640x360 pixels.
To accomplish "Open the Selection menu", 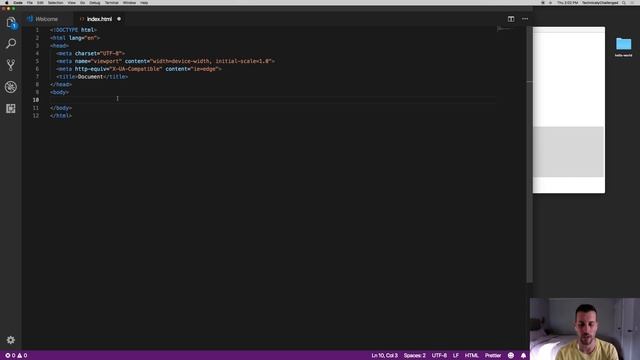I will 56,2.
